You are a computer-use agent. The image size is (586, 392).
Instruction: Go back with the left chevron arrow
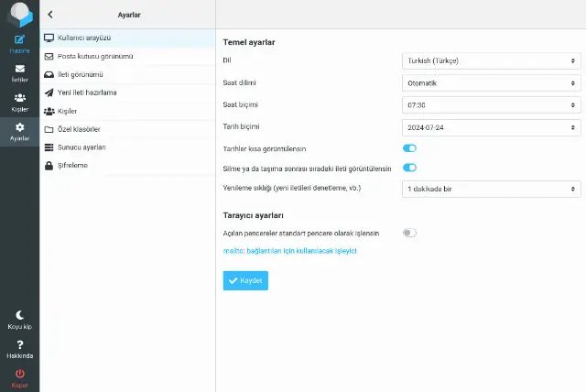point(50,15)
